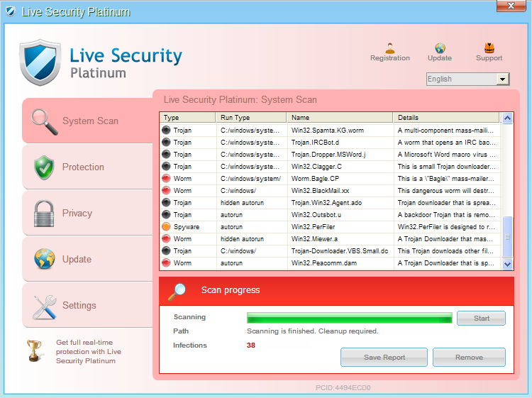
Task: Click the green scanning progress bar
Action: (x=350, y=319)
